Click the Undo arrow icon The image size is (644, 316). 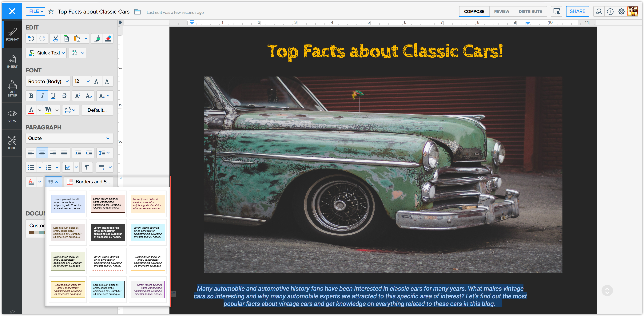point(31,39)
